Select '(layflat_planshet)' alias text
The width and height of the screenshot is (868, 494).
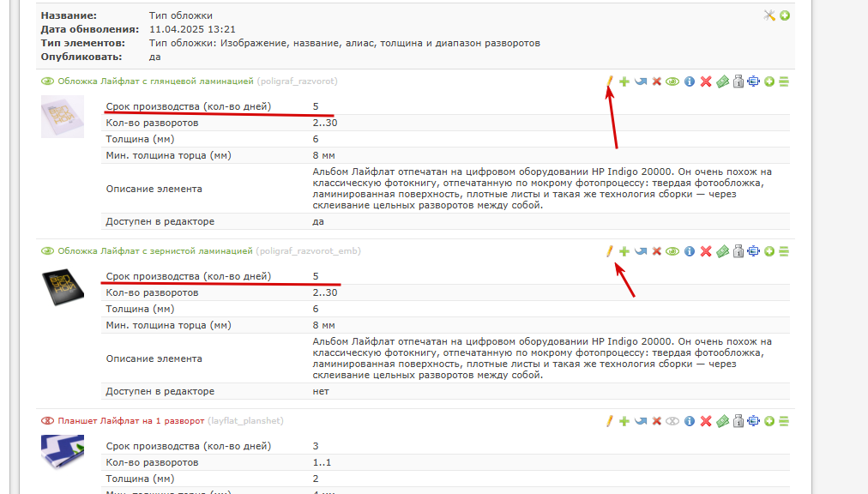[x=246, y=421]
